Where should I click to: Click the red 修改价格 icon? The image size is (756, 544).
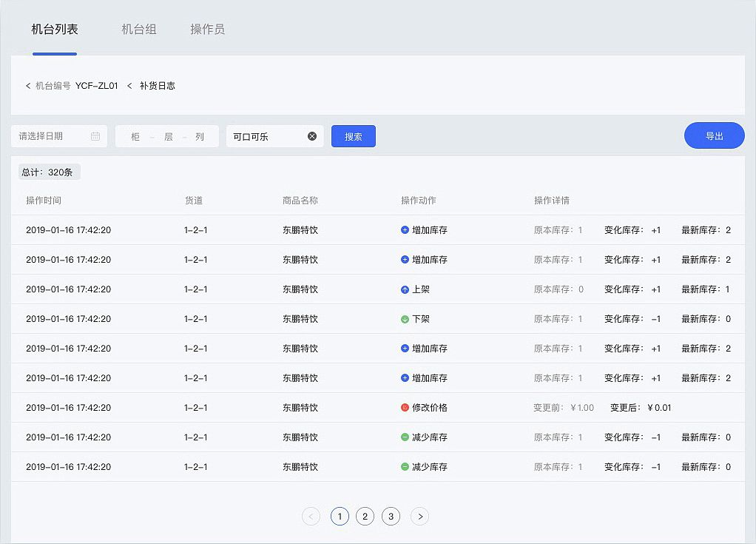tap(405, 408)
